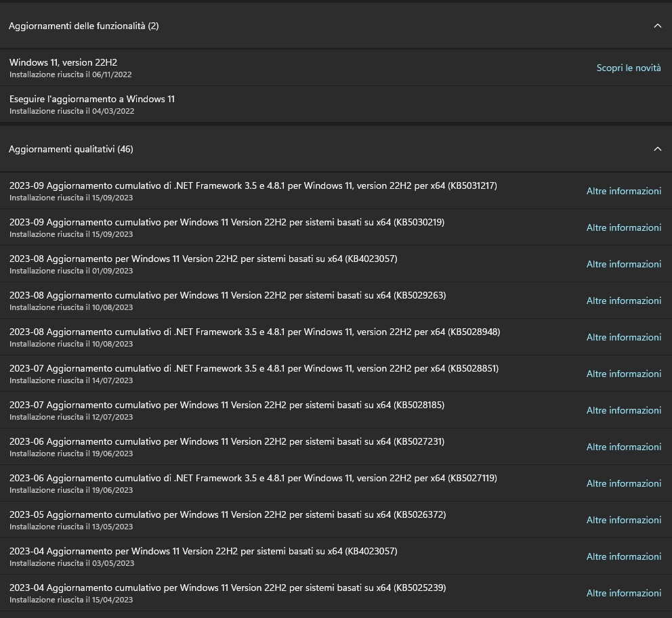
Task: Open Altre informazioni for KB5030219
Action: coord(623,227)
